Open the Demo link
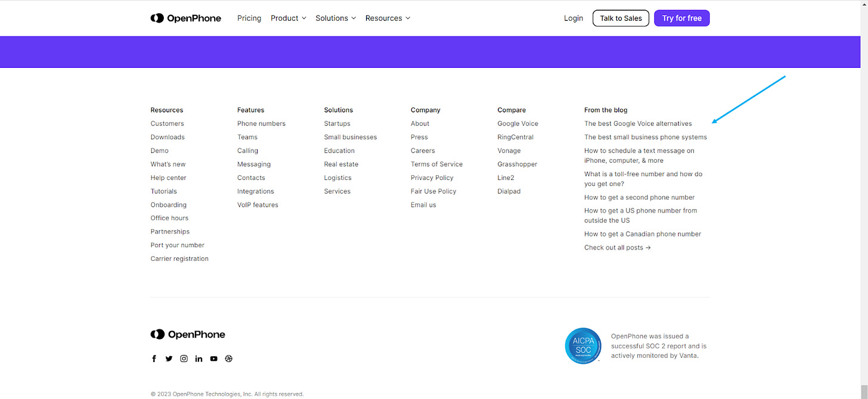Image resolution: width=868 pixels, height=399 pixels. (160, 151)
